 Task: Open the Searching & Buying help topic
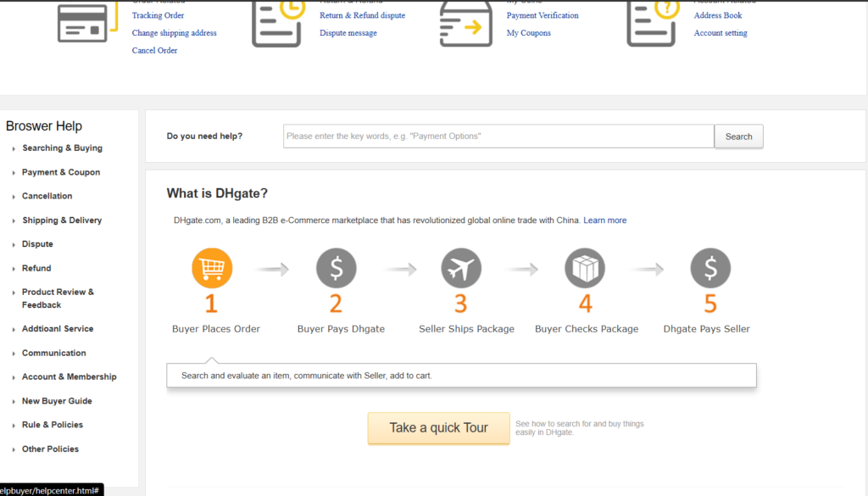pos(62,148)
